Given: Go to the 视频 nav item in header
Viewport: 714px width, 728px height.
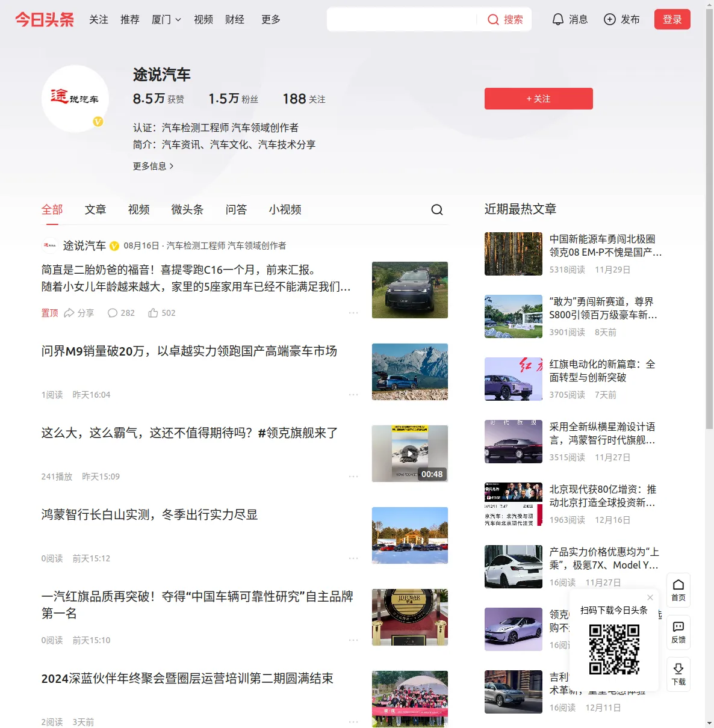Looking at the screenshot, I should (x=203, y=20).
